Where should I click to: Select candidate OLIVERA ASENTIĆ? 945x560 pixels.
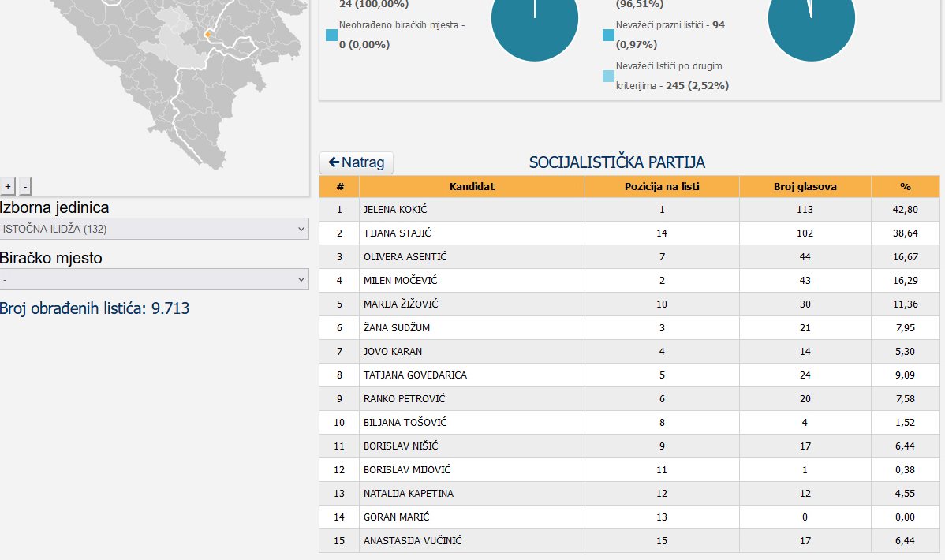405,257
